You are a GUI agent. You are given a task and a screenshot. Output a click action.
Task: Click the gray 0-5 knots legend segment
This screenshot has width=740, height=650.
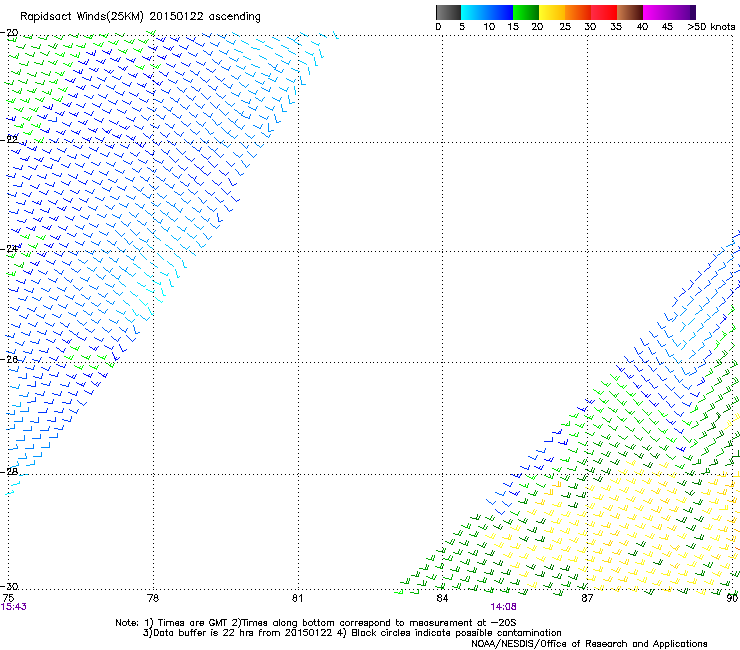[448, 12]
